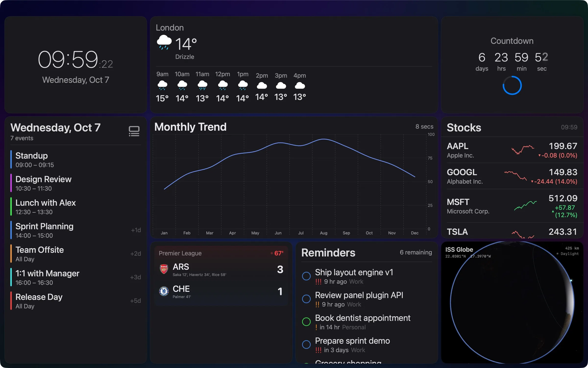Screen dimensions: 588x368
Task: Select the 2pm forecast cloud icon
Action: pos(262,86)
